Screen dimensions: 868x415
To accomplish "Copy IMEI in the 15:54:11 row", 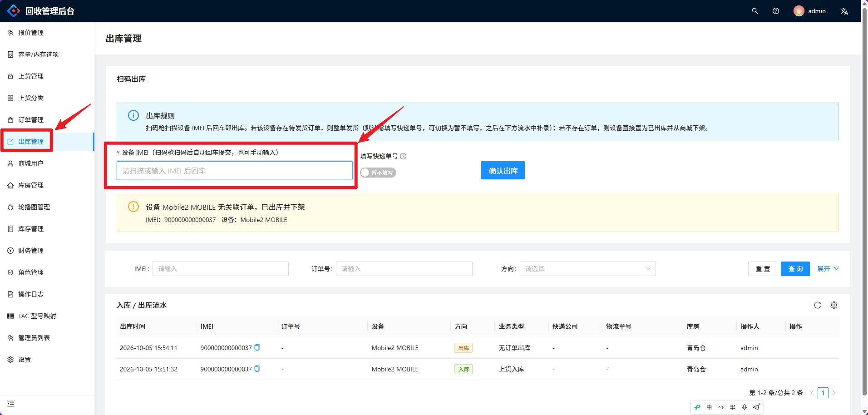I will 257,347.
